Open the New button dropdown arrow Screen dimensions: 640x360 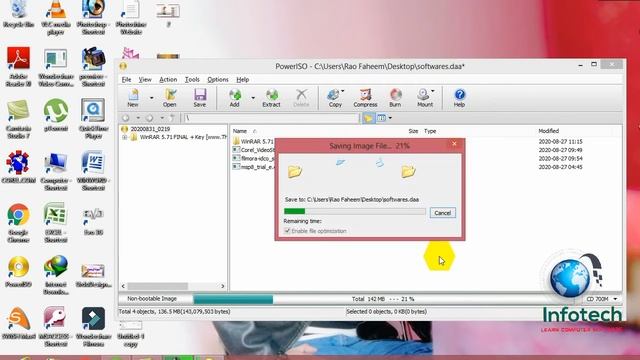151,98
